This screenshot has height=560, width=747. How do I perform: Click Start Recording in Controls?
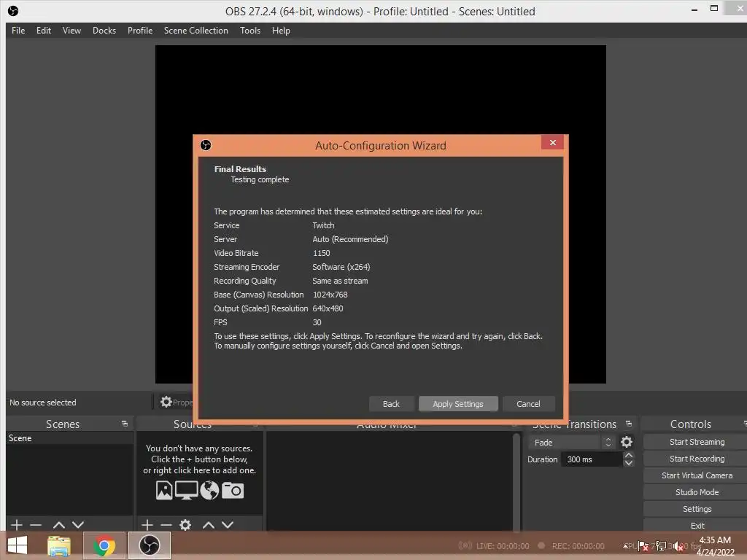pos(697,459)
